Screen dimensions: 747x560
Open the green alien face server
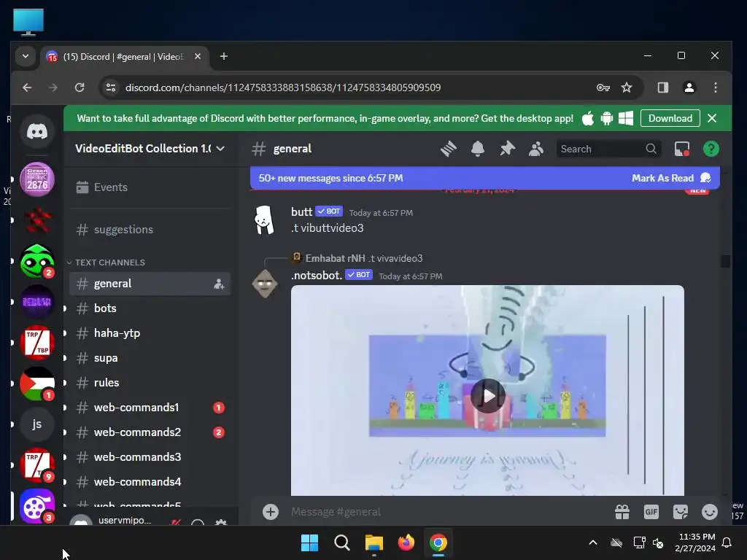tap(37, 261)
